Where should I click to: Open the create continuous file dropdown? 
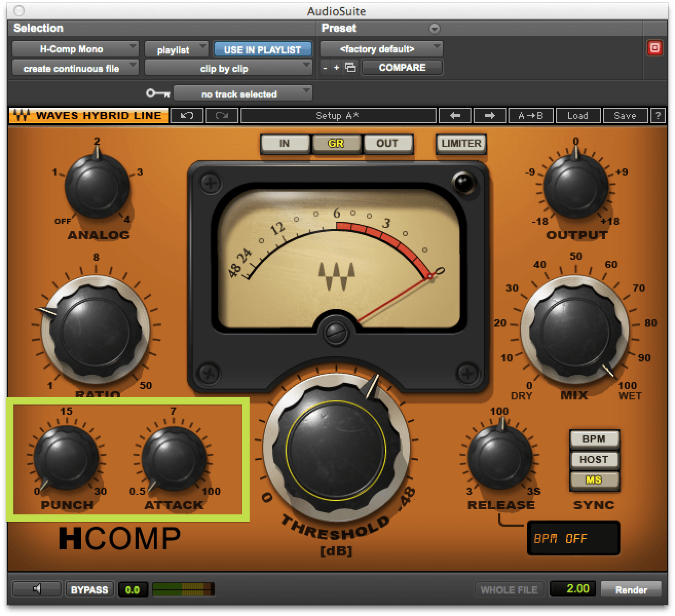pos(75,68)
